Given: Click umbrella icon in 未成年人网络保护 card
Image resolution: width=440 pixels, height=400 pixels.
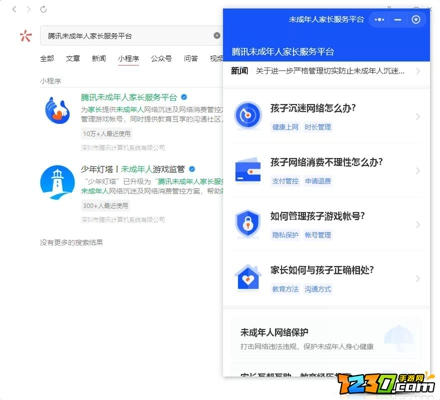Looking at the screenshot, I should click(399, 338).
